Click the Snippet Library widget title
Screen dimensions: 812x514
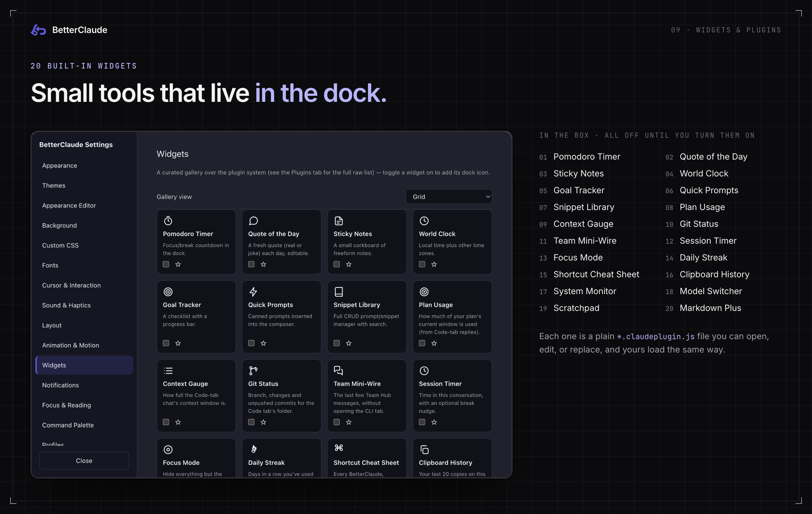tap(357, 305)
